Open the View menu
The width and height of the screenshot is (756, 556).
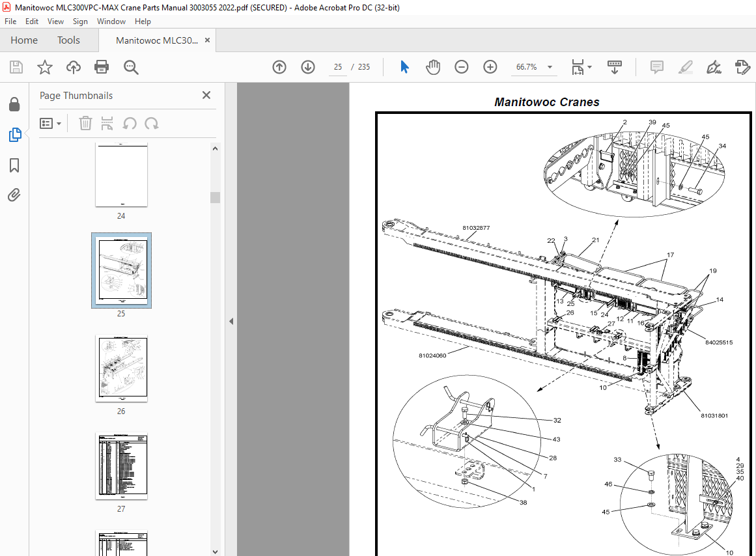click(55, 21)
